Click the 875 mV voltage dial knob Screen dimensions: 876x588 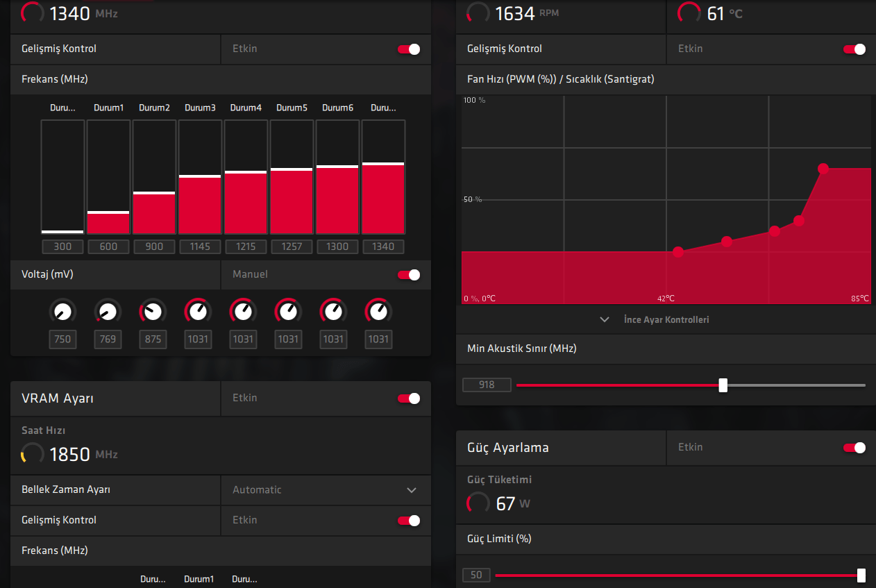pos(153,311)
